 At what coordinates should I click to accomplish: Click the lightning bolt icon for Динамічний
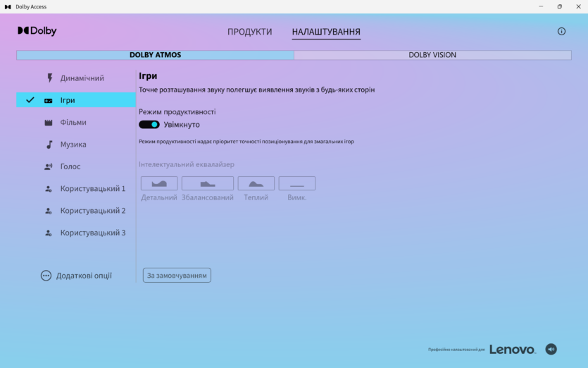(x=49, y=78)
